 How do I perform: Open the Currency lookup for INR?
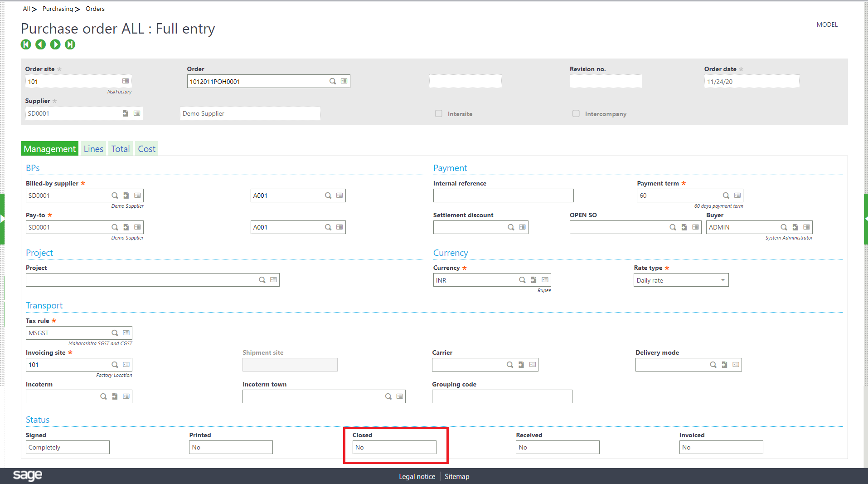tap(522, 280)
